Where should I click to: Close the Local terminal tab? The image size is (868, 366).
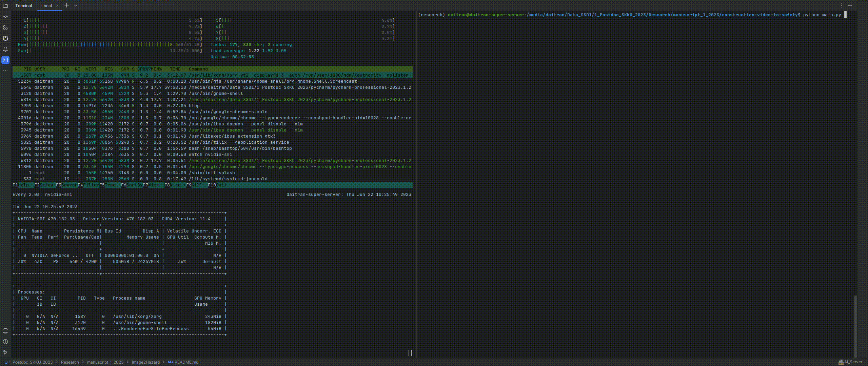click(x=57, y=6)
